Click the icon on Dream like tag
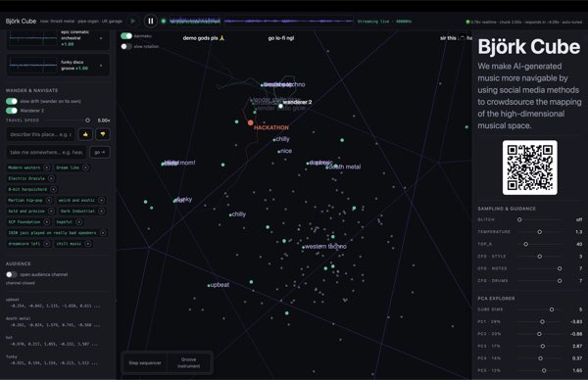This screenshot has height=380, width=588. click(86, 167)
